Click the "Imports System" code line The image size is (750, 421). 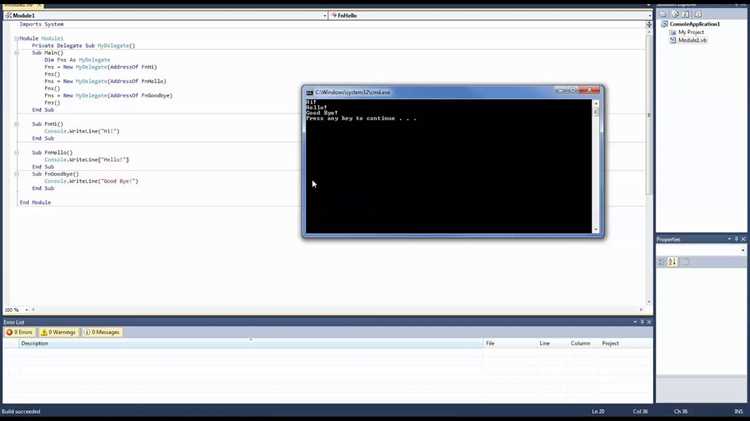pyautogui.click(x=42, y=24)
